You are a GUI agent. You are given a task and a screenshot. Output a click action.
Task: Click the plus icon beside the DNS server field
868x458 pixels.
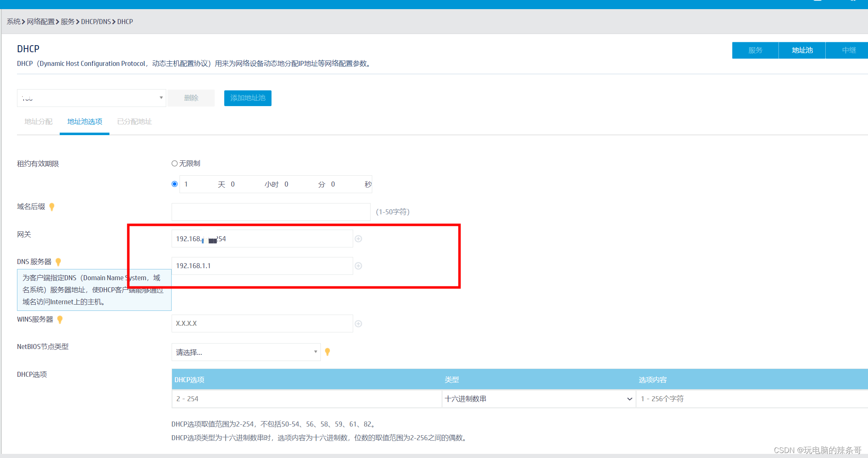[359, 266]
